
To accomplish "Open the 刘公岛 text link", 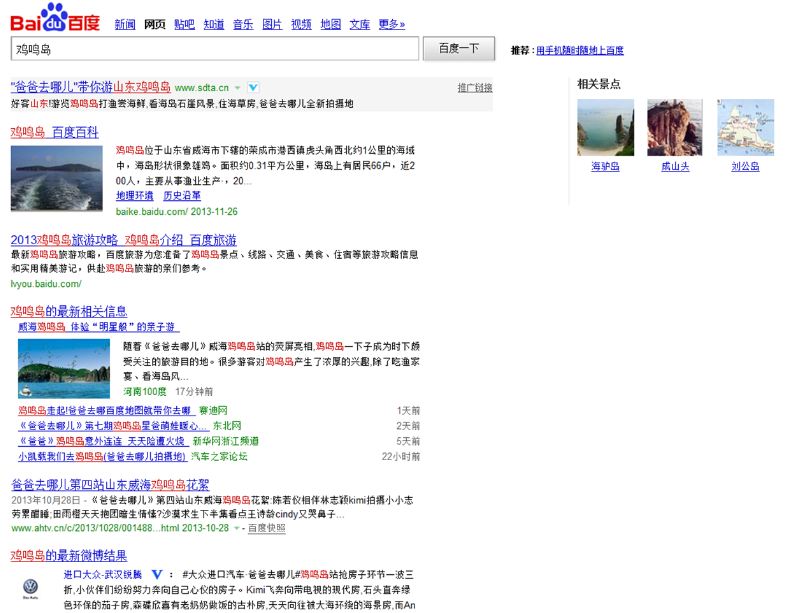I will 745,166.
